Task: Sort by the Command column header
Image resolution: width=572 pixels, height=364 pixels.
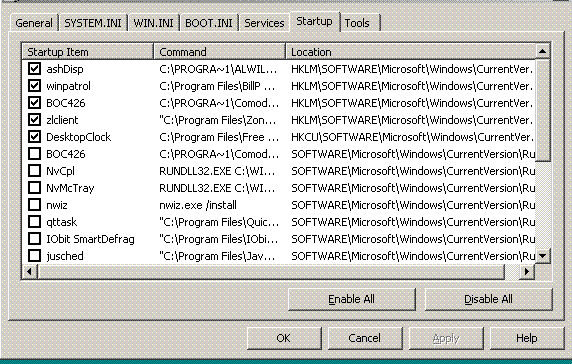Action: [x=219, y=52]
